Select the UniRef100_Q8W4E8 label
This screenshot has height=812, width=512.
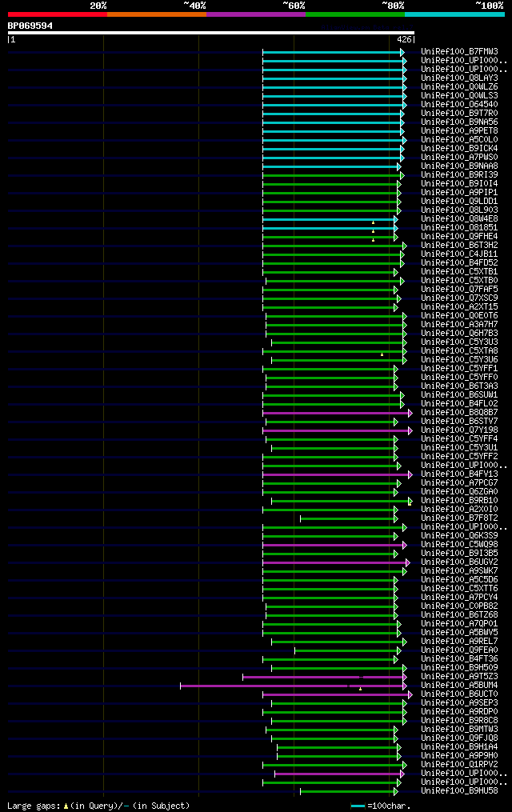[x=459, y=219]
